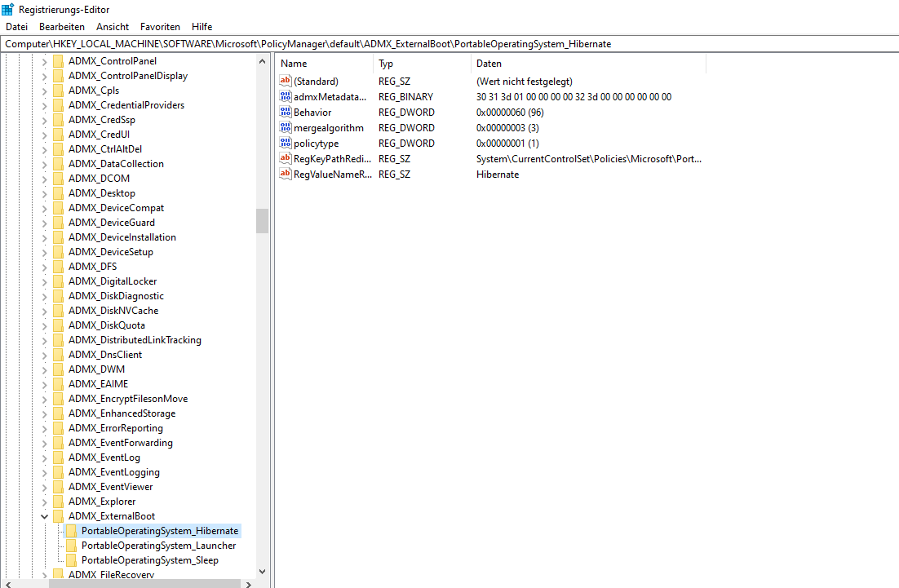Expand the ADMX_CredentialProviders tree node

tap(45, 105)
